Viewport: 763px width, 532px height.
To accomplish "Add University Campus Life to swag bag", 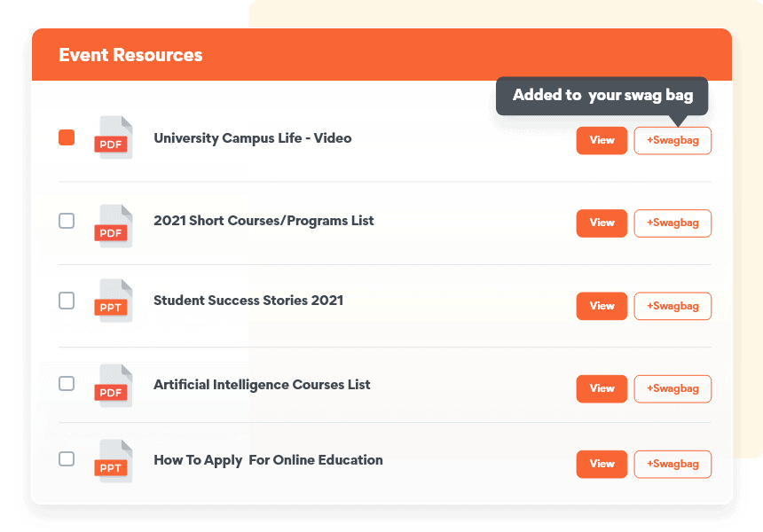I will tap(673, 140).
